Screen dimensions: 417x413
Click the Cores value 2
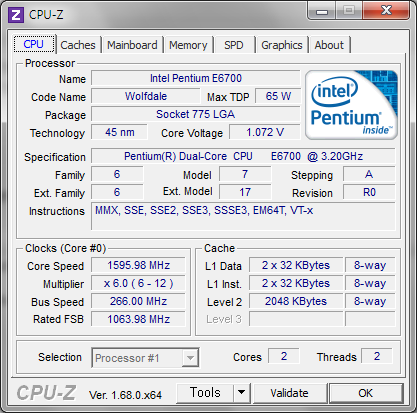(x=284, y=356)
